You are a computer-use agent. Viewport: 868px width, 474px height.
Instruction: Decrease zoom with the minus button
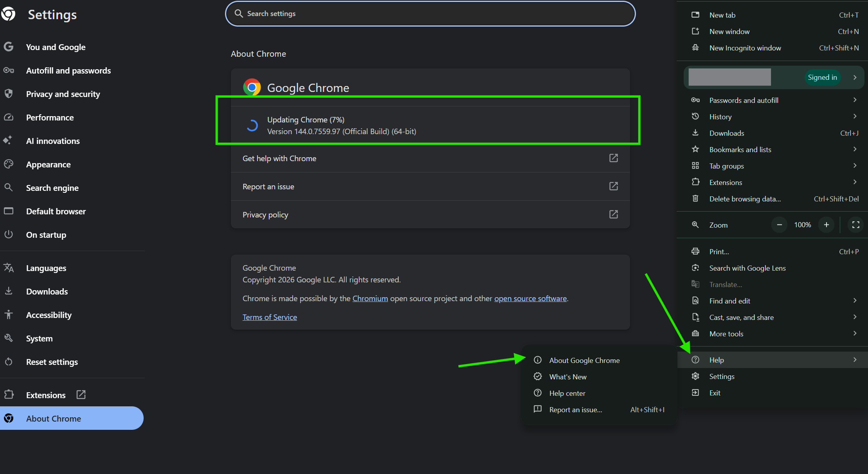coord(779,225)
